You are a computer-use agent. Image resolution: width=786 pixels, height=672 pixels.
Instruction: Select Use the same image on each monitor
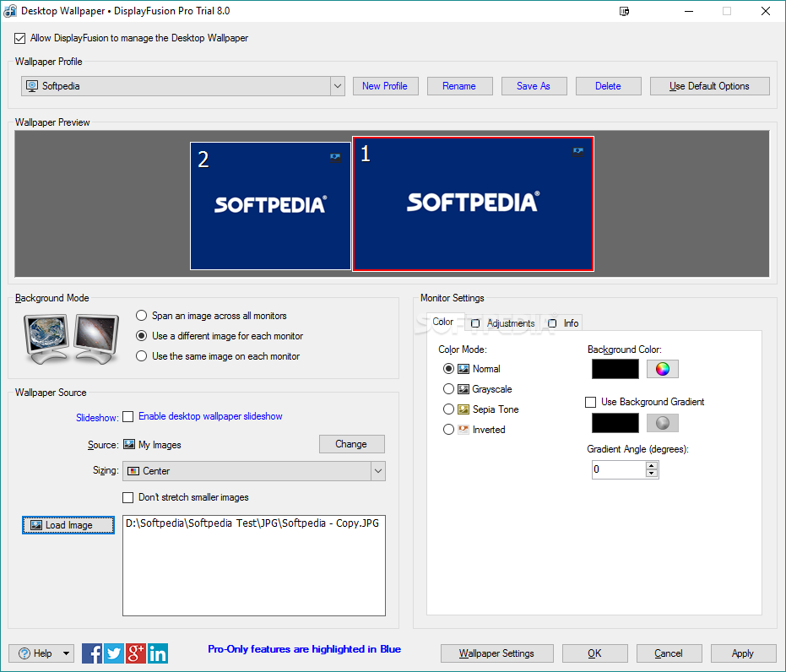coord(141,356)
